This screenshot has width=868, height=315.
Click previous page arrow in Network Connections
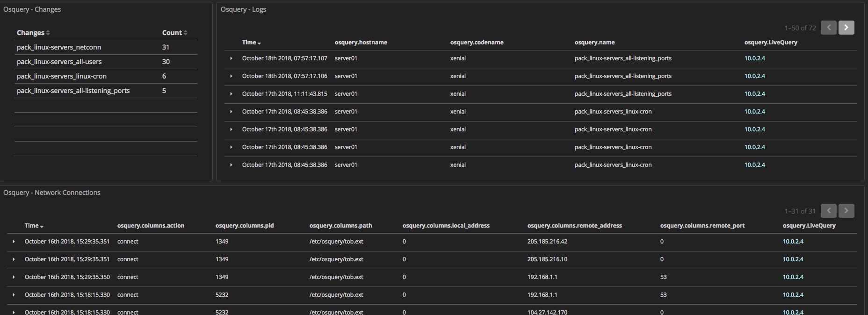(x=828, y=211)
